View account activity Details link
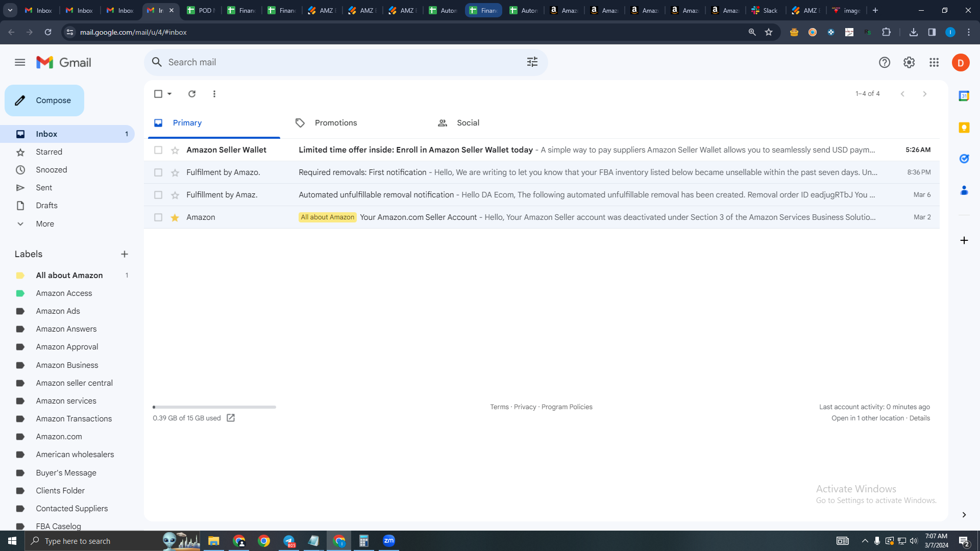This screenshot has width=980, height=551. click(x=919, y=418)
